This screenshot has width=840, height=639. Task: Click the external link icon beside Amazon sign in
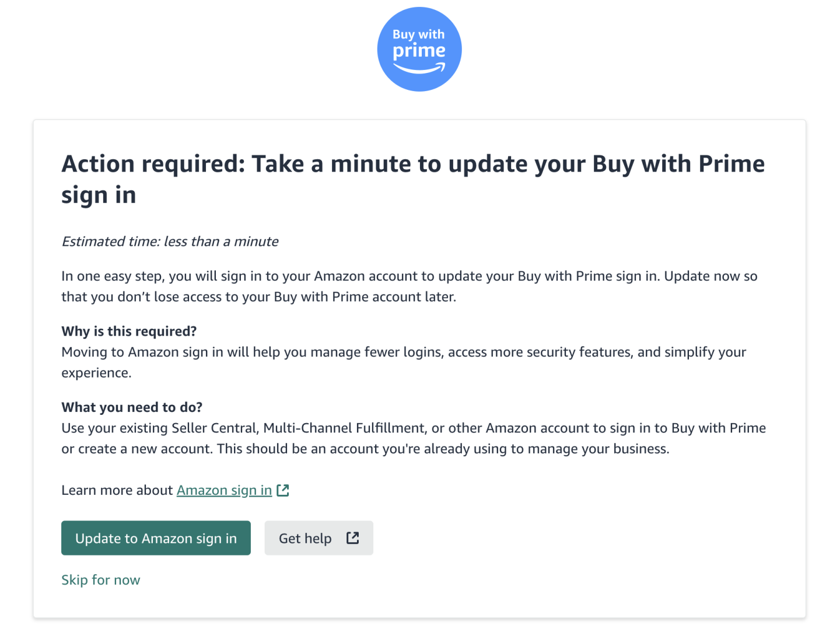[283, 490]
